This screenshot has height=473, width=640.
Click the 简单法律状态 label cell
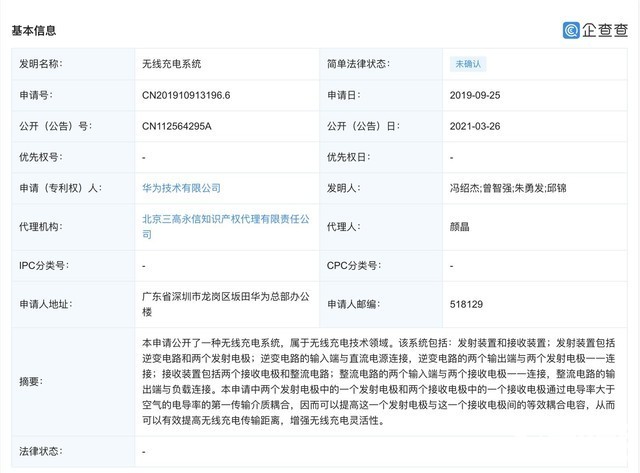coord(358,64)
